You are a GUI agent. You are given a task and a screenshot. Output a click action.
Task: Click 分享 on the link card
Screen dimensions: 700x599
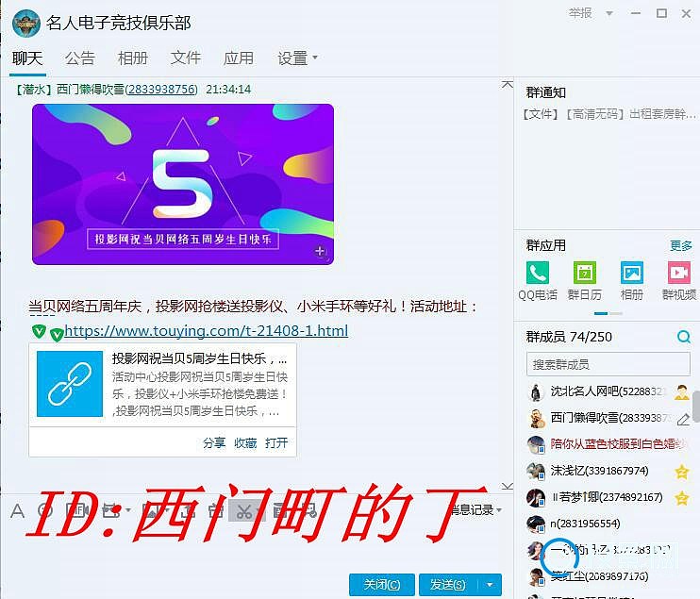pyautogui.click(x=214, y=443)
